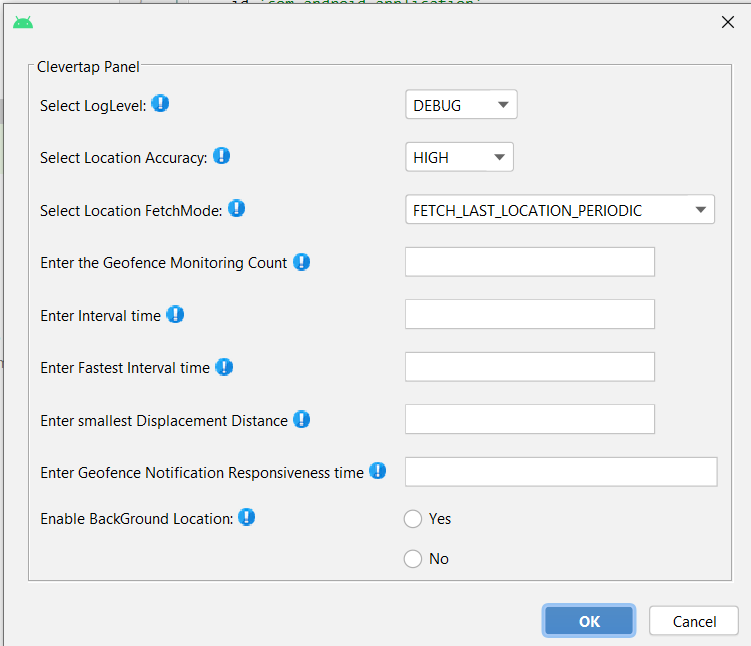Click the Clevertap Panel group title

click(88, 67)
